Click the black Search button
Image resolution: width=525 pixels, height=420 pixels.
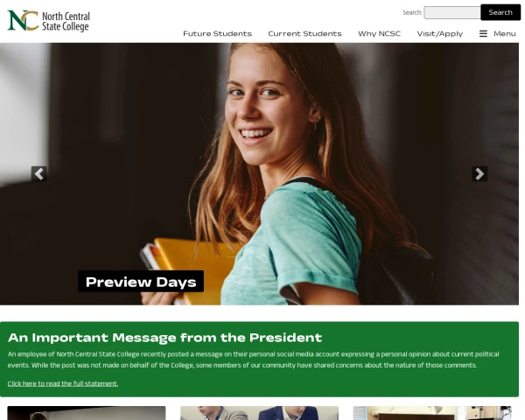(x=500, y=12)
